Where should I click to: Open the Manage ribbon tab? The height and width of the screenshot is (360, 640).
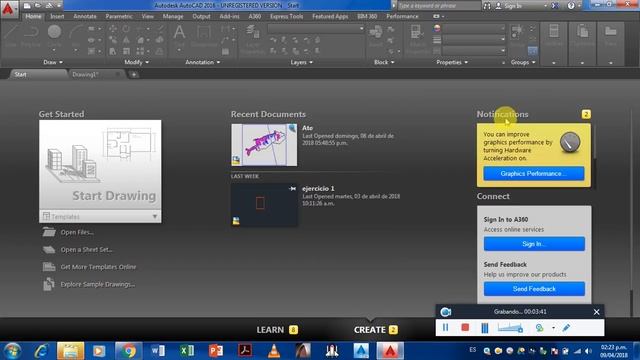173,16
